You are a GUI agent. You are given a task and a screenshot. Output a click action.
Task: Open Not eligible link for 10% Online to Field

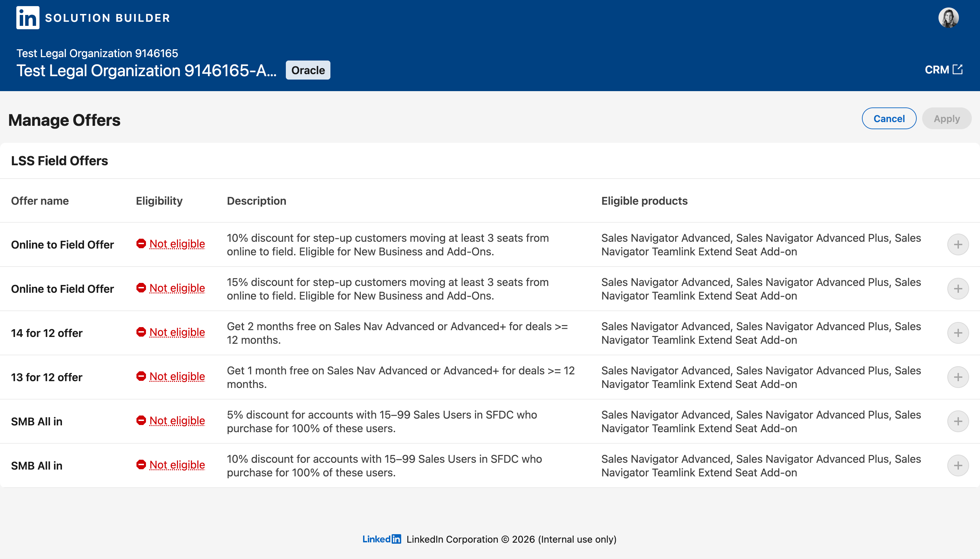(177, 244)
